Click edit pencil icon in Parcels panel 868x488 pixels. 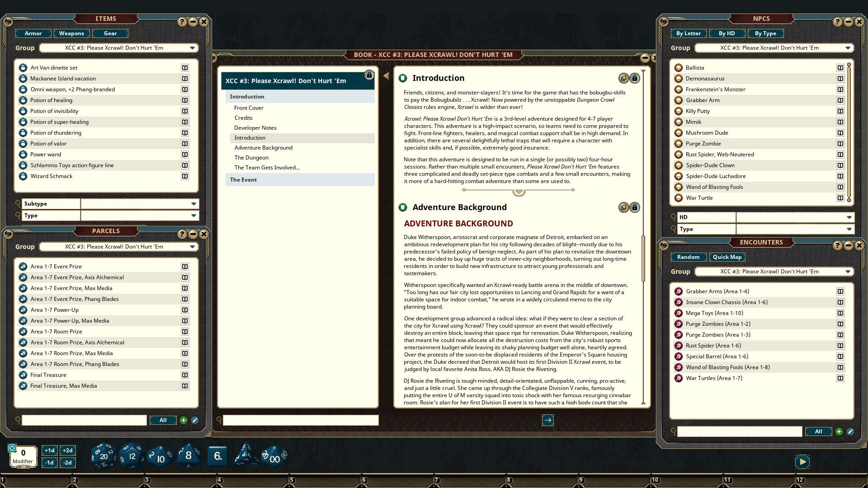coord(194,420)
